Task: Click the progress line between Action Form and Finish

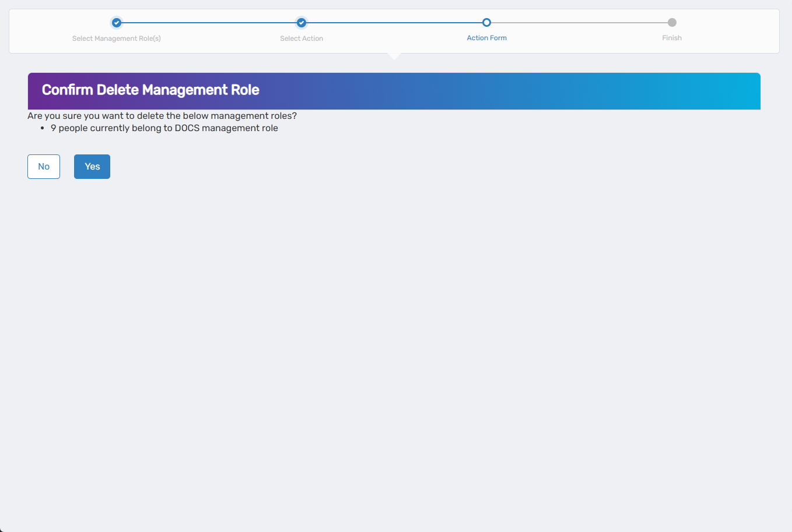Action: pos(579,23)
